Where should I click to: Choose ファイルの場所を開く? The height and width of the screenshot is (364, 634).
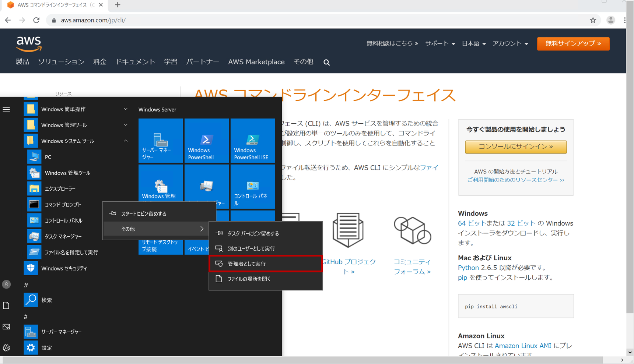tap(266, 279)
